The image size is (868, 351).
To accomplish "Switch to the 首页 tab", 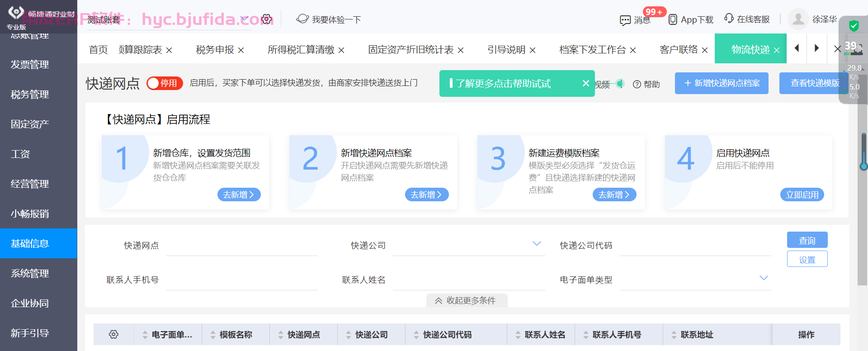I will click(x=99, y=49).
